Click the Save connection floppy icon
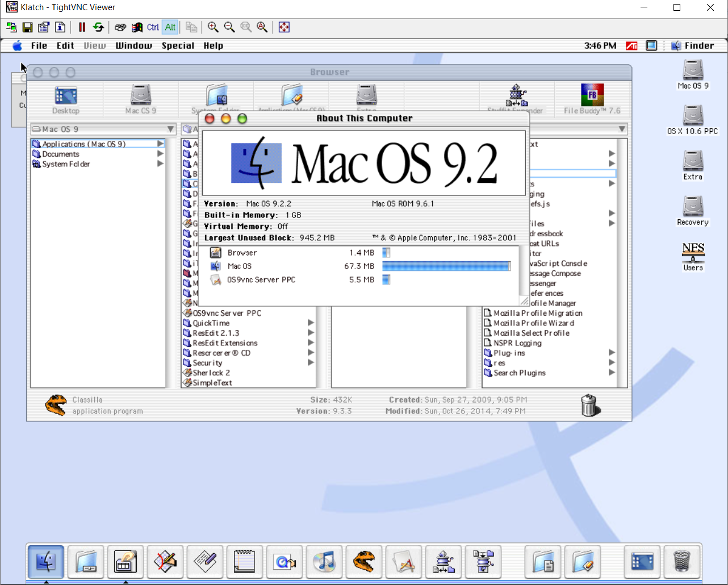728x585 pixels. point(27,27)
